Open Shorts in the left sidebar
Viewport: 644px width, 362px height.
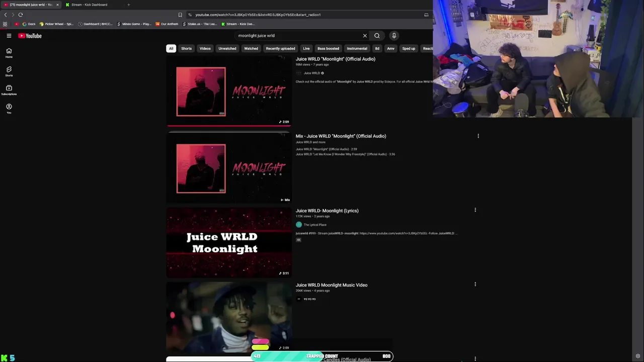pyautogui.click(x=9, y=71)
